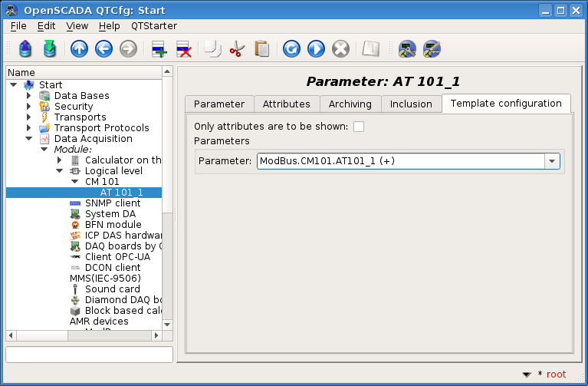Switch to the Archiving tab

click(x=350, y=104)
